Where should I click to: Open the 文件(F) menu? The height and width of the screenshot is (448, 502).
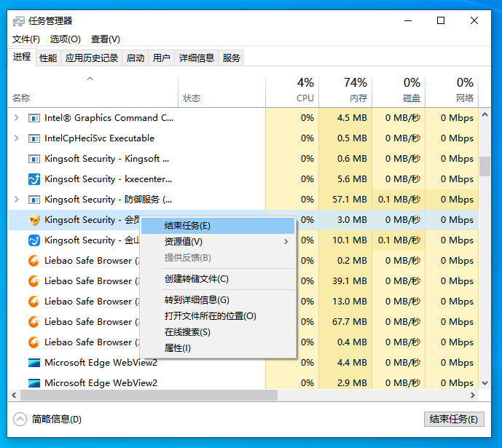26,39
